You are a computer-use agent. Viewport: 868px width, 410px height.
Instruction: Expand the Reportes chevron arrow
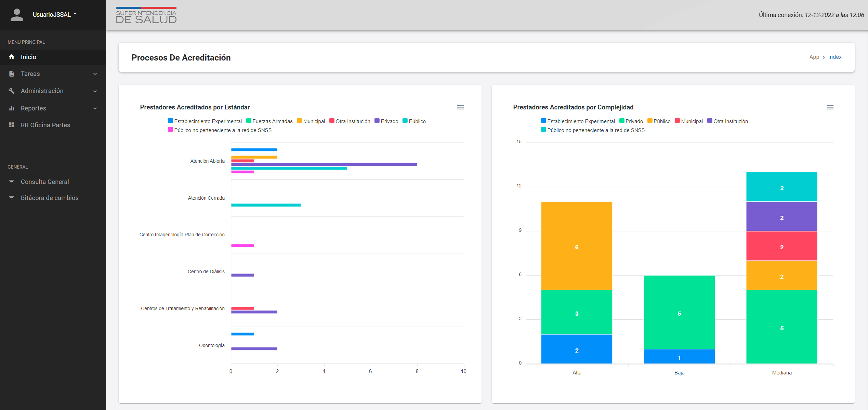tap(95, 108)
